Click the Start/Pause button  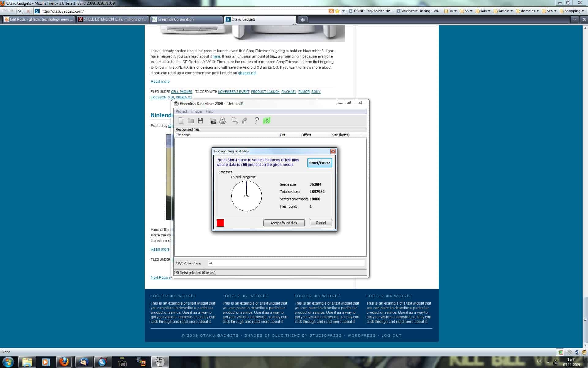320,163
